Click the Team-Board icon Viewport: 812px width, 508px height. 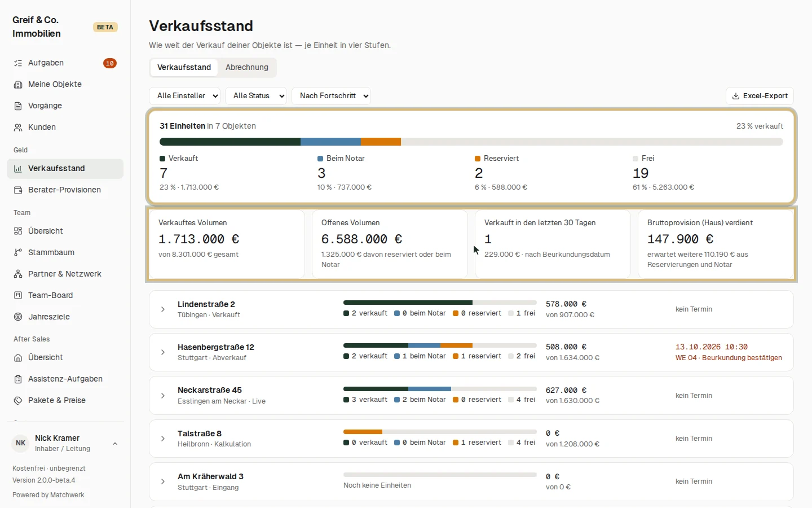click(x=18, y=295)
